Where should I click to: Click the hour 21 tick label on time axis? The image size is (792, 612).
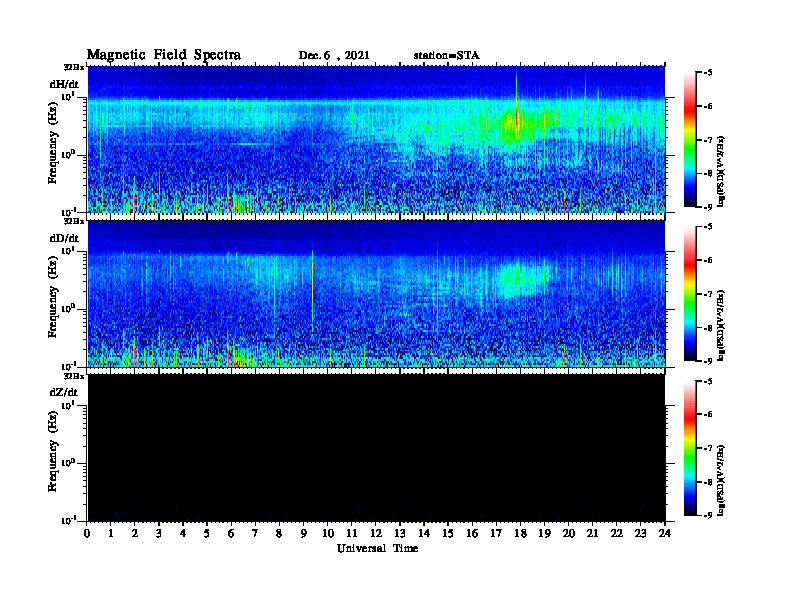[x=592, y=533]
